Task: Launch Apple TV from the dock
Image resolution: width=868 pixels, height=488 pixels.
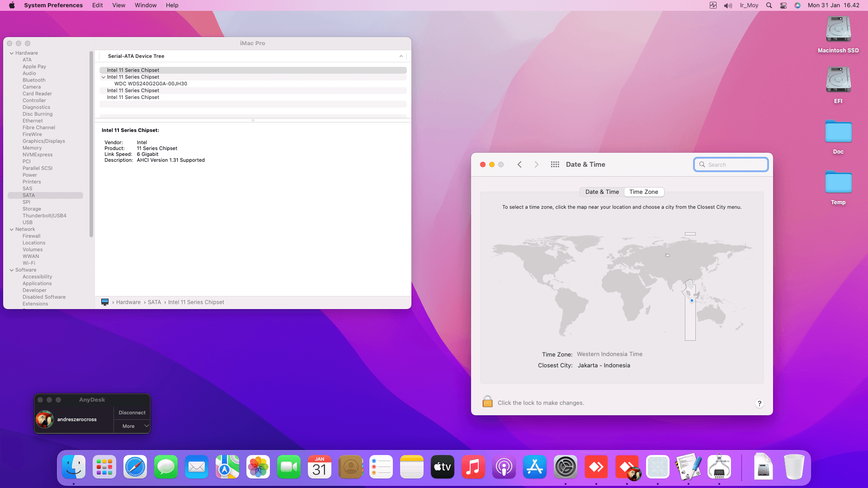Action: (x=443, y=467)
